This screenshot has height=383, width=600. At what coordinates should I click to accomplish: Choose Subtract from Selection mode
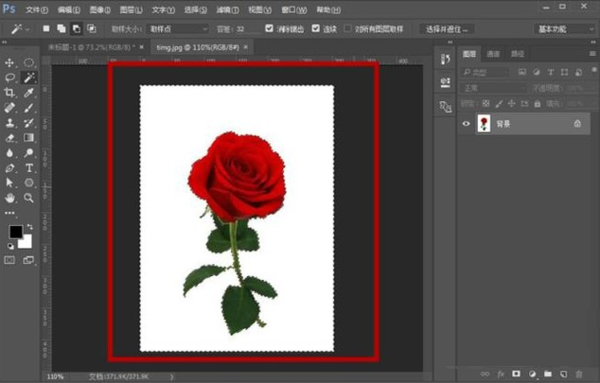[x=77, y=29]
